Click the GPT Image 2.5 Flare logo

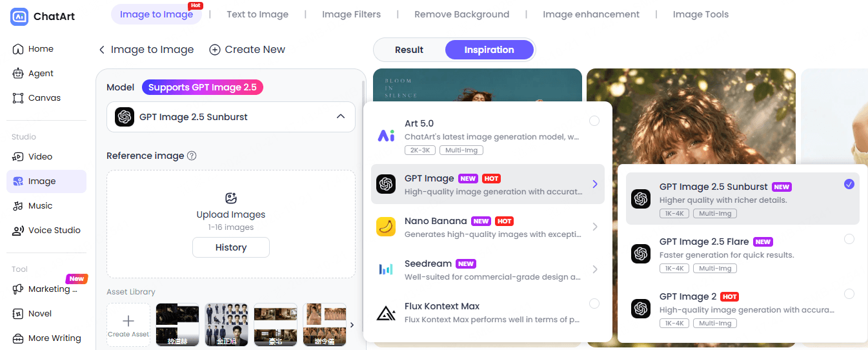(x=641, y=254)
